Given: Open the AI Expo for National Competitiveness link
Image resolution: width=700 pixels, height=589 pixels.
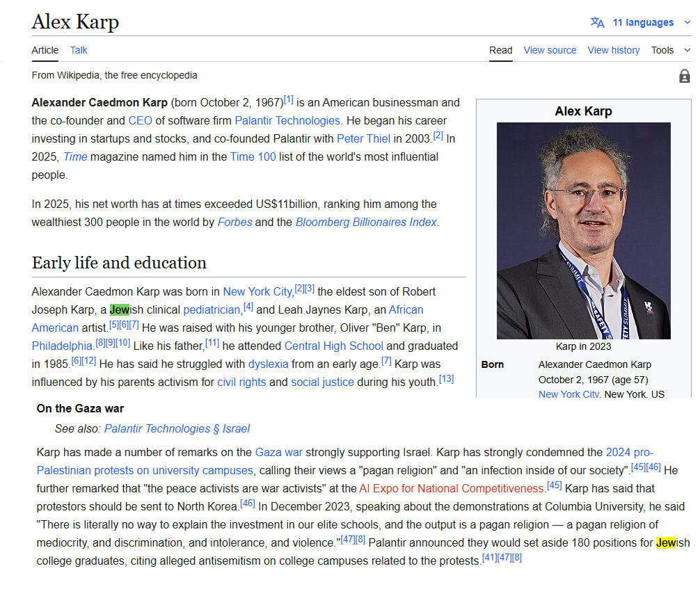Looking at the screenshot, I should coord(452,489).
